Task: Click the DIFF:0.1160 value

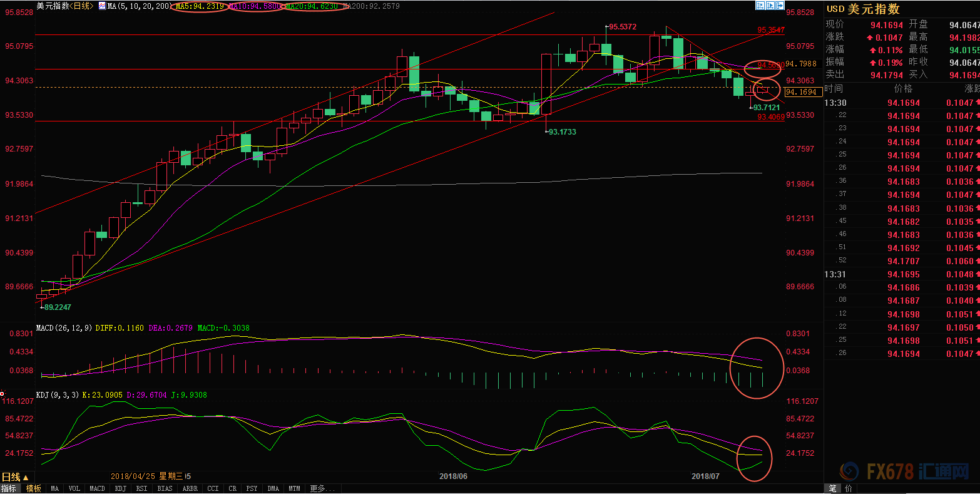Action: click(119, 328)
